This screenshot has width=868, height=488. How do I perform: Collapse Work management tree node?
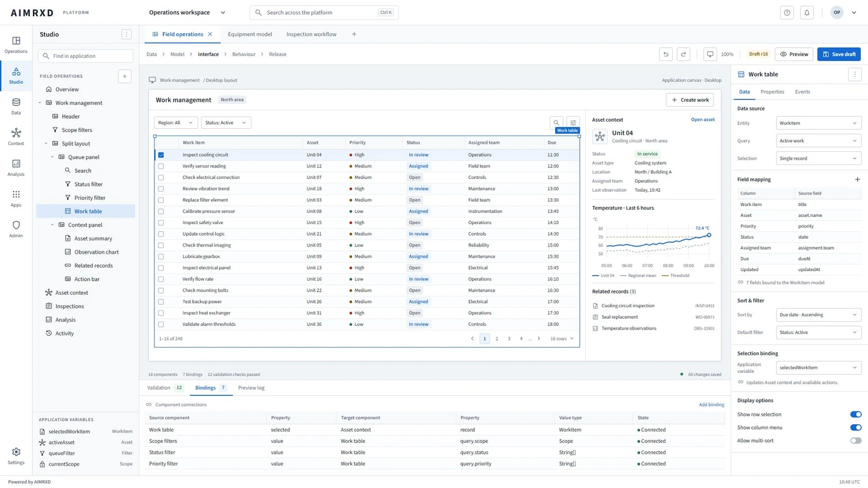pyautogui.click(x=40, y=103)
